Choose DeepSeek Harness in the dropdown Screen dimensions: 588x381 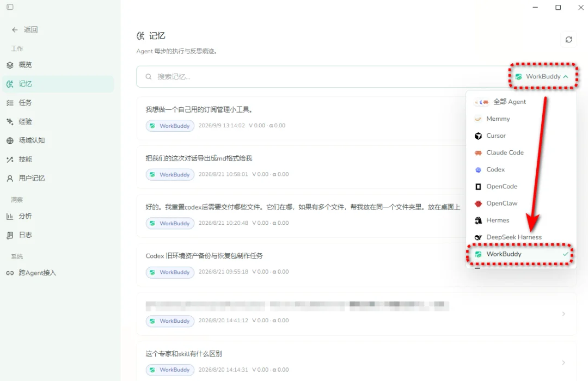520,237
